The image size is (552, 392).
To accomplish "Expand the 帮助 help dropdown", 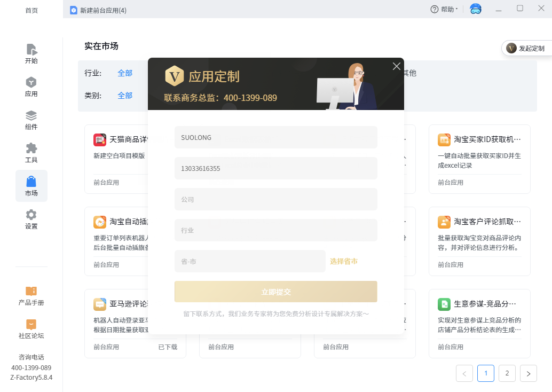I will click(x=444, y=9).
